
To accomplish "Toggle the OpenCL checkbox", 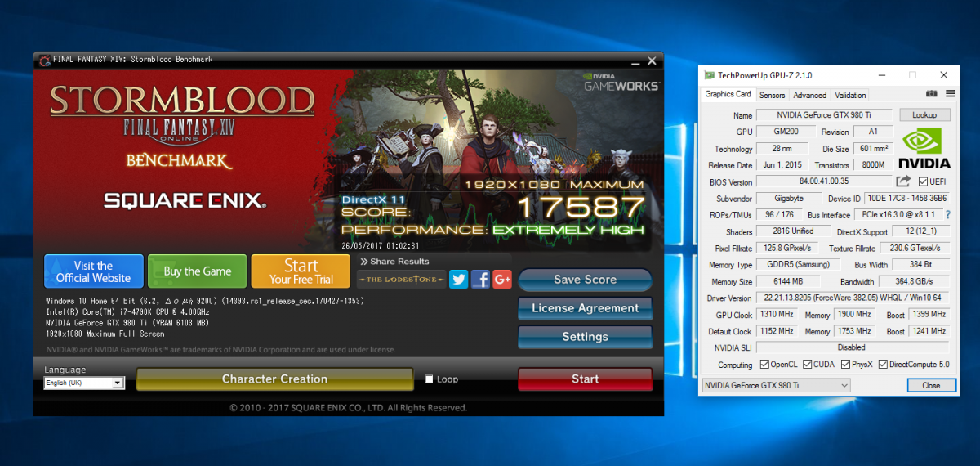I will (764, 365).
